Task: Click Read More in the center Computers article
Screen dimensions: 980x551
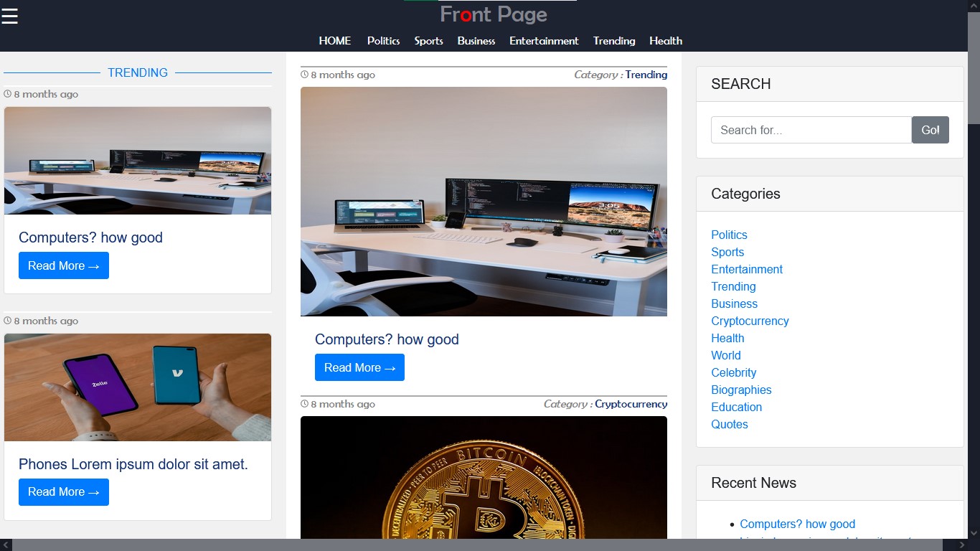Action: tap(359, 367)
